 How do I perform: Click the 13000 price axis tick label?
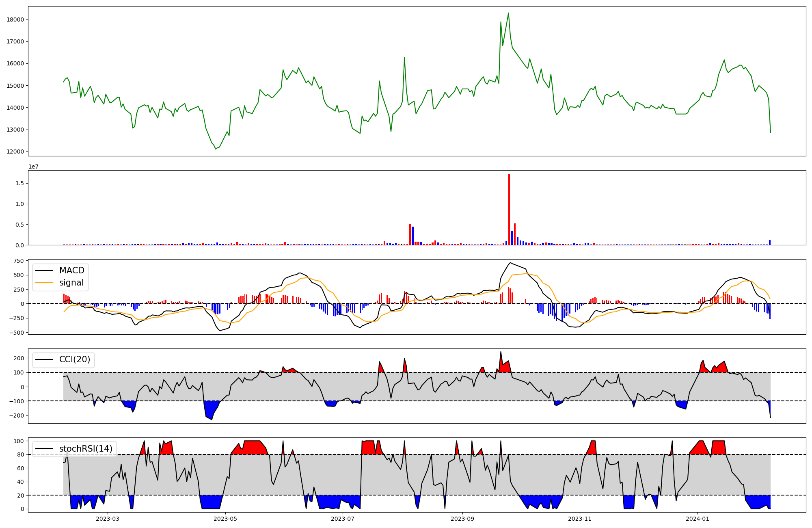click(x=15, y=130)
